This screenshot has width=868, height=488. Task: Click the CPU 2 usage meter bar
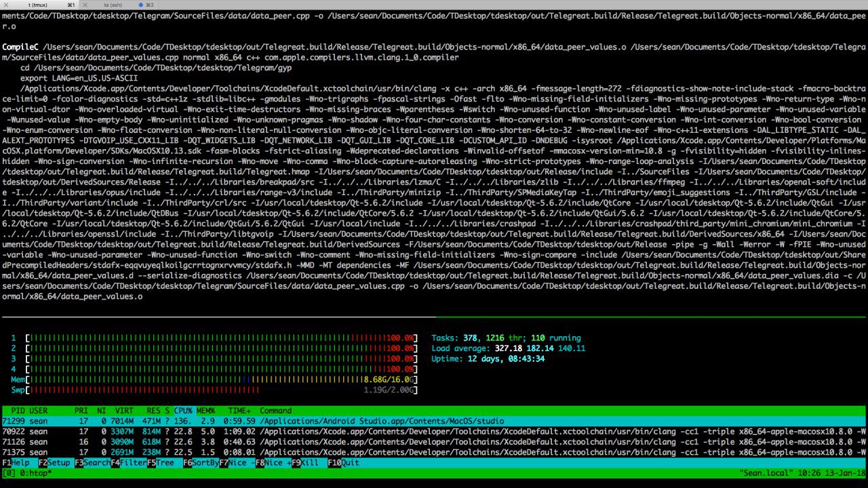221,348
